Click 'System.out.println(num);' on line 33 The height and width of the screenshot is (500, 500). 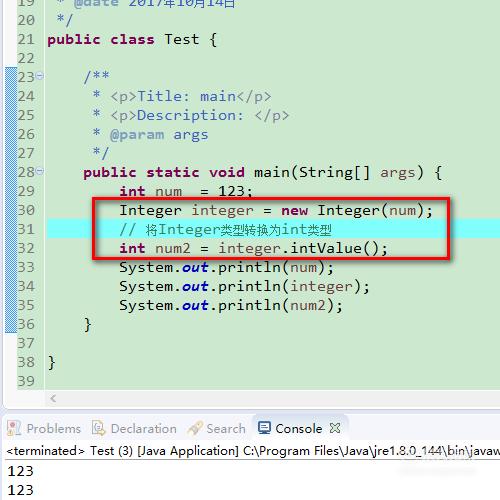coord(226,268)
